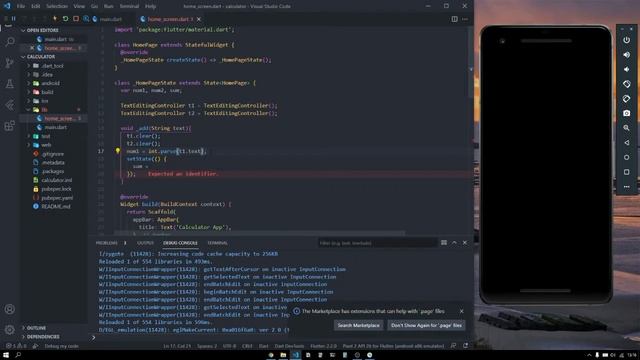This screenshot has width=640, height=360.
Task: Click the panel layout icon beside the filter
Action: pyautogui.click(x=444, y=242)
